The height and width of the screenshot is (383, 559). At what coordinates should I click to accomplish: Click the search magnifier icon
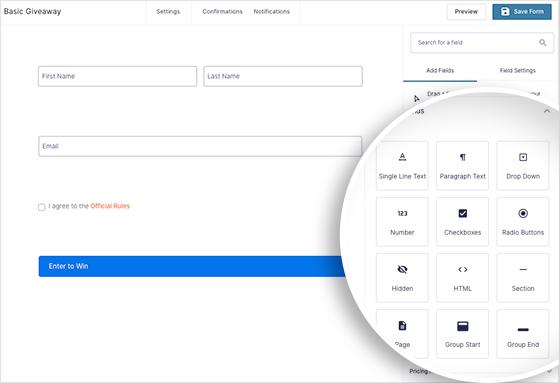pos(543,42)
